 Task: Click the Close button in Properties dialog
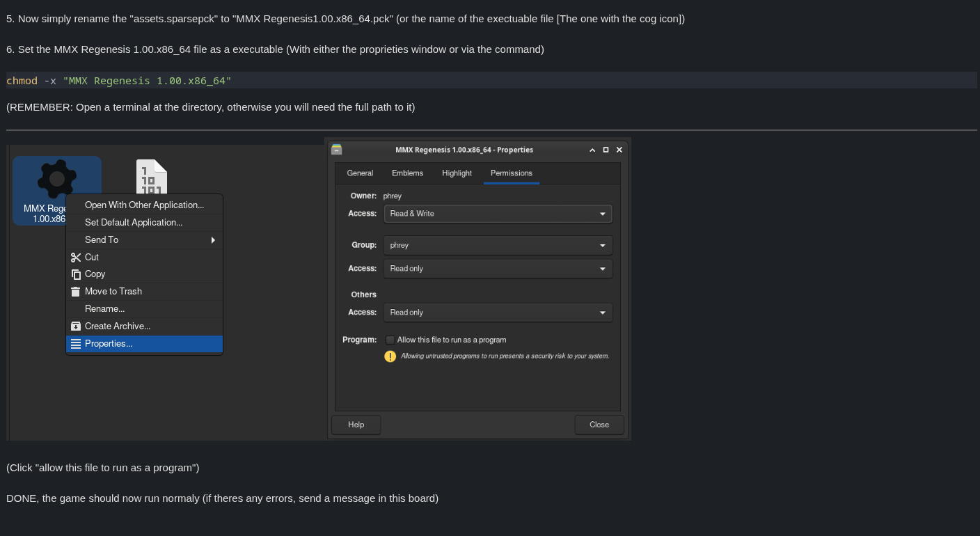tap(599, 425)
